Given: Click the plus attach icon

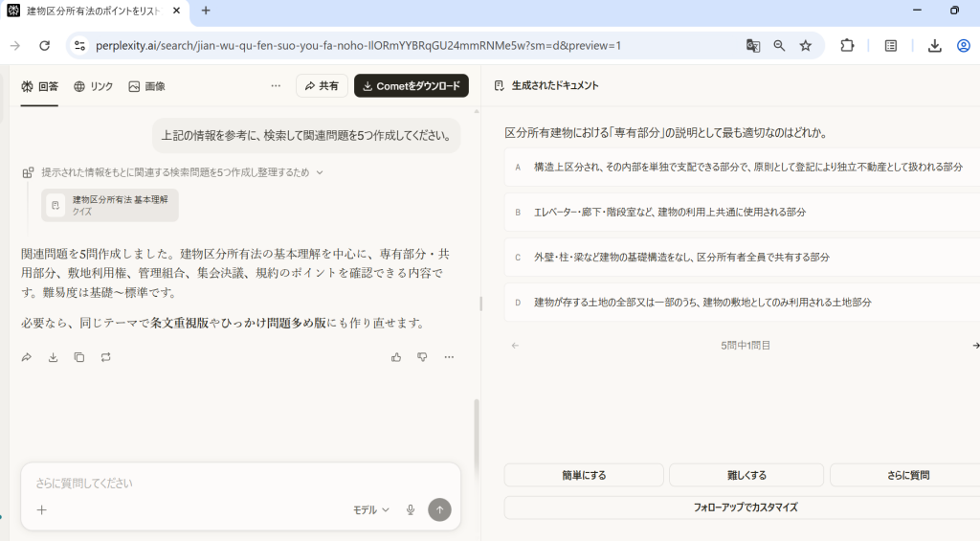Looking at the screenshot, I should click(41, 510).
